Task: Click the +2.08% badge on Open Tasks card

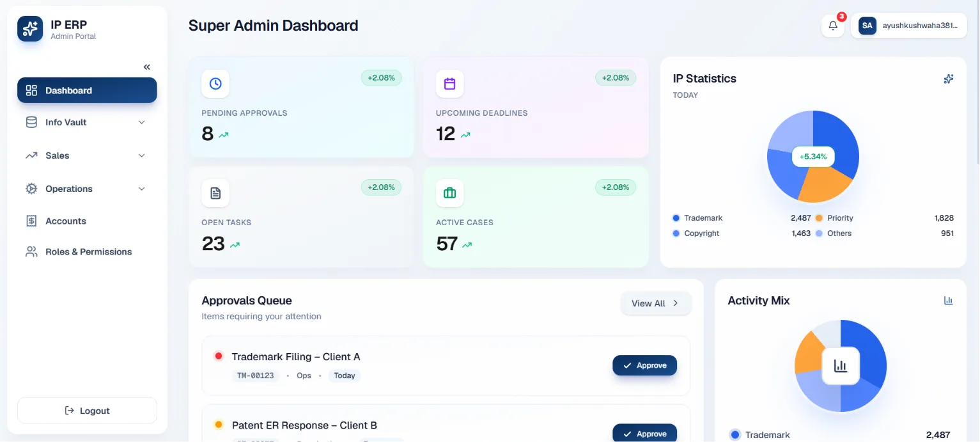Action: [x=382, y=187]
